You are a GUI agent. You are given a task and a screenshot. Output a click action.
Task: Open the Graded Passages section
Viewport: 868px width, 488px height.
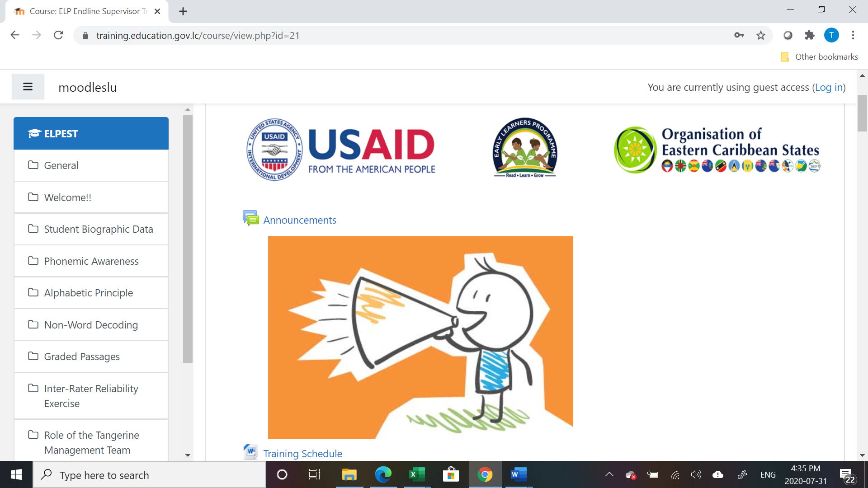pyautogui.click(x=82, y=357)
